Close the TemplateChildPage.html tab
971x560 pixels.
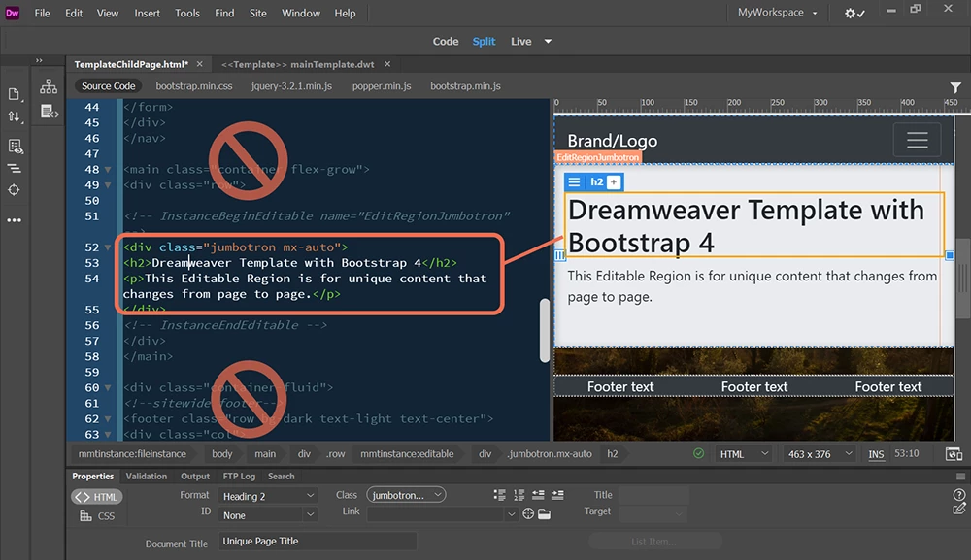click(x=199, y=64)
